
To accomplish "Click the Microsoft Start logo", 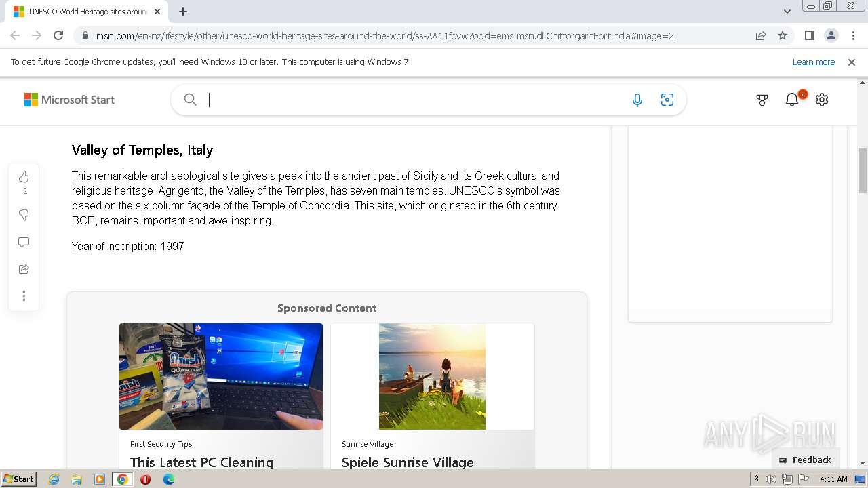I will pos(69,100).
